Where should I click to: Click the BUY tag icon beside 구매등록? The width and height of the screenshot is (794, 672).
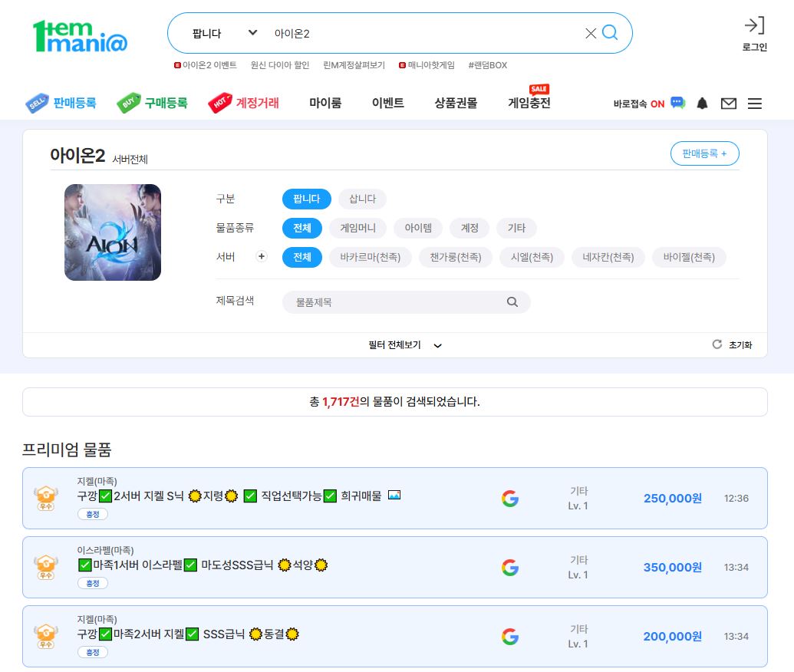coord(129,103)
